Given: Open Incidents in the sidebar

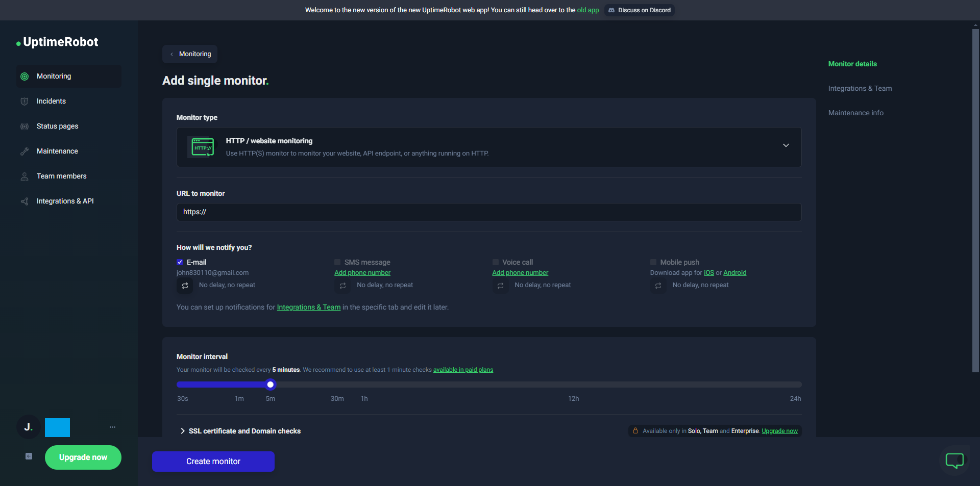Looking at the screenshot, I should coord(69,101).
